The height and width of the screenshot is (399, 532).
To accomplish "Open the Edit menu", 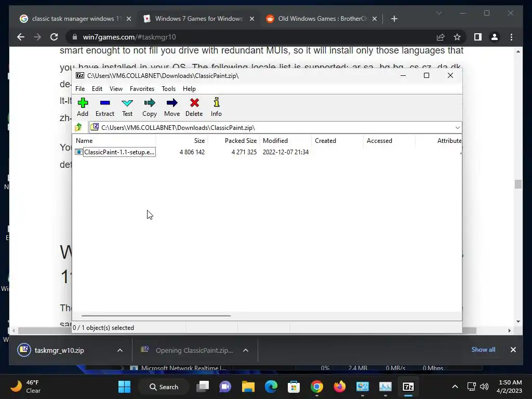I will (97, 88).
